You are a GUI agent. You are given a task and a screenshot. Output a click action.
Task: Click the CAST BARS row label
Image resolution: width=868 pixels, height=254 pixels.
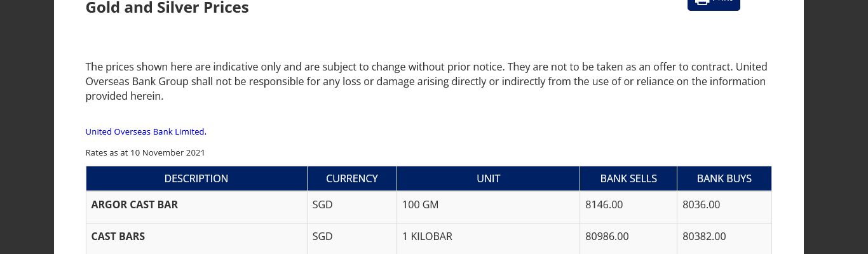118,237
